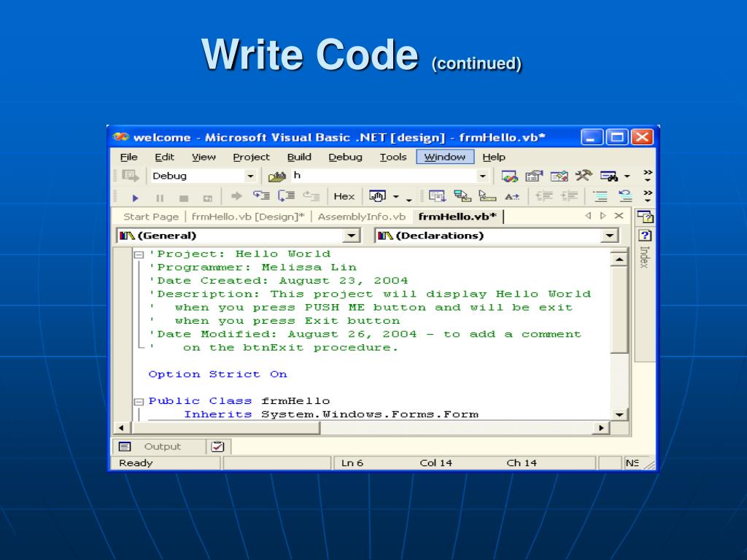This screenshot has height=560, width=747.
Task: Click the Decrease Indent toolbar icon
Action: click(x=544, y=195)
